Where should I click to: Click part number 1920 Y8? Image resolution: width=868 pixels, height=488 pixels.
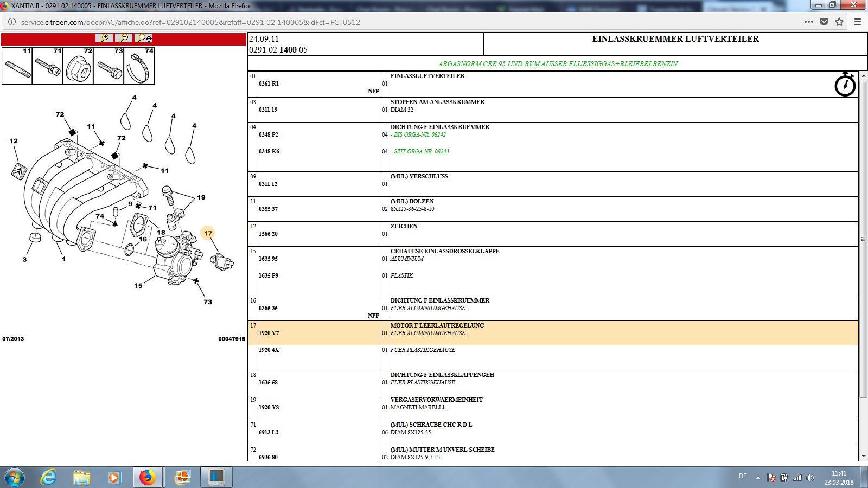[269, 407]
